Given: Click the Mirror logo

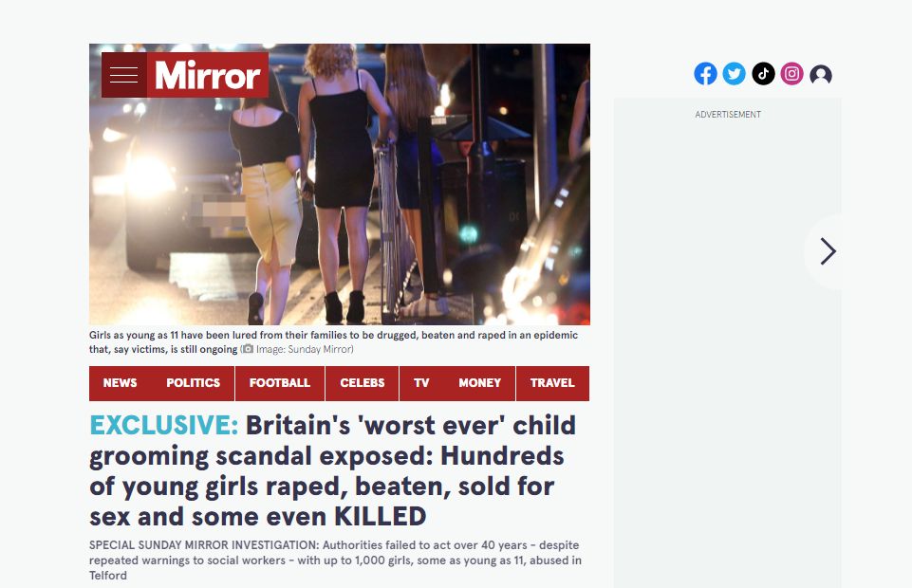Looking at the screenshot, I should pyautogui.click(x=208, y=75).
